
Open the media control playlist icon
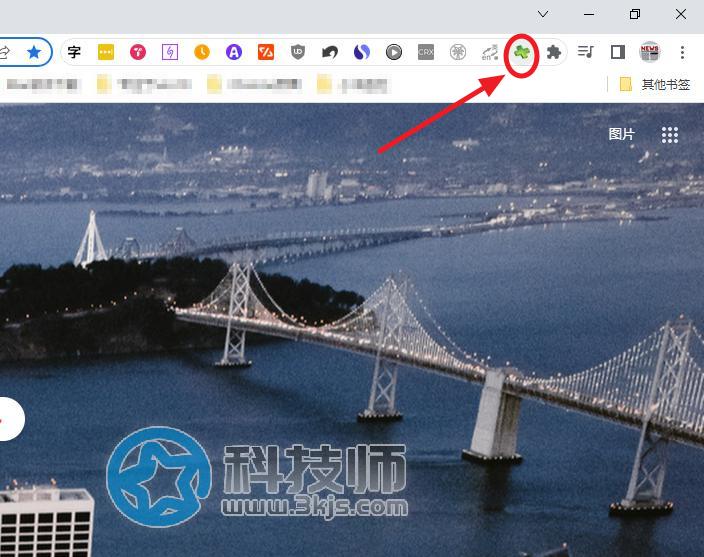point(585,52)
